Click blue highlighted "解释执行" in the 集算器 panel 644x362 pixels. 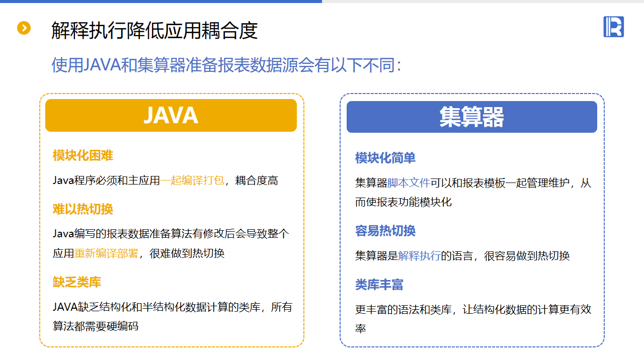point(420,256)
